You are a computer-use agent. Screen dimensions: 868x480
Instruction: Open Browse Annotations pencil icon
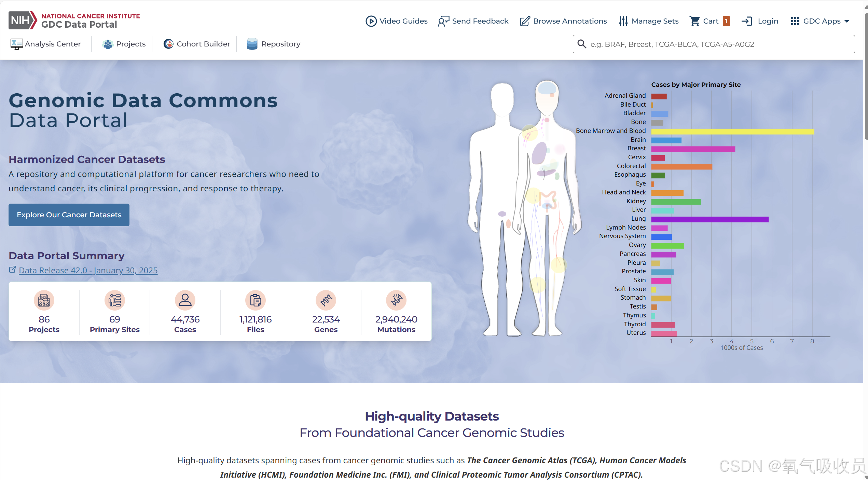point(525,21)
